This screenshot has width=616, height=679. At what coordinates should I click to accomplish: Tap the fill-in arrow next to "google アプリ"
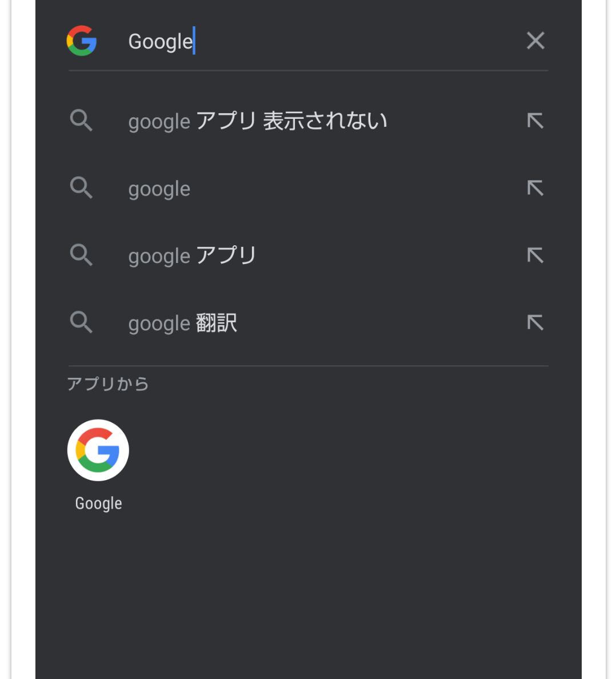[x=535, y=255]
